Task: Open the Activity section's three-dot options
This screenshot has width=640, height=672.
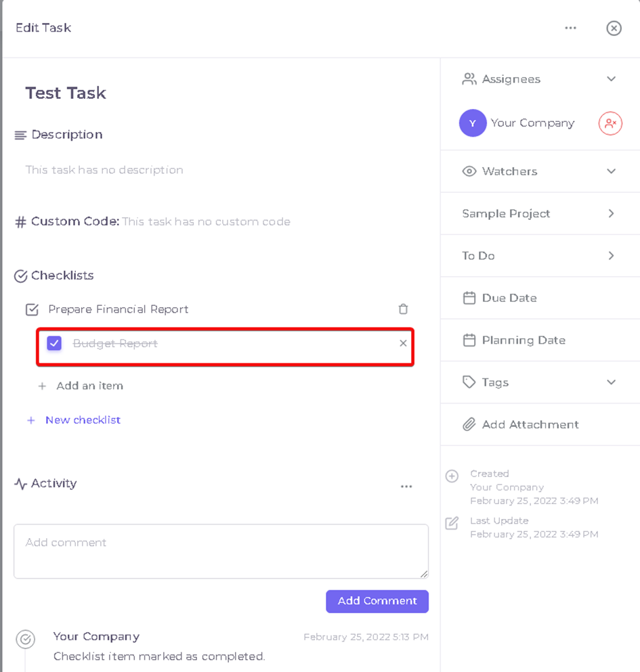Action: 406,487
